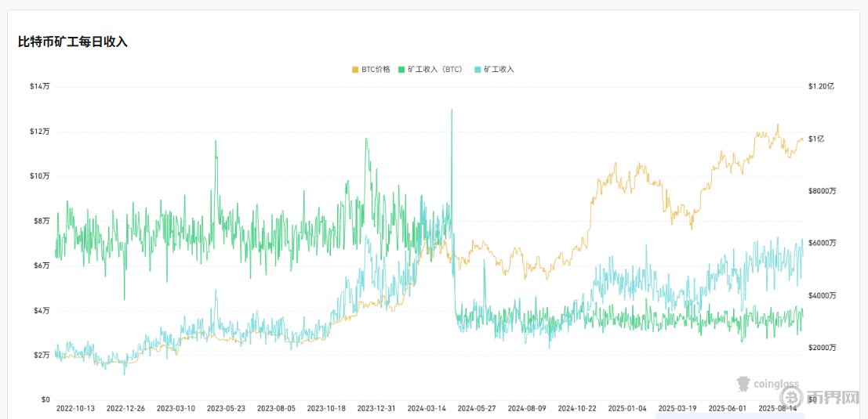Select the 2024-10-22 x-axis date
868x419 pixels.
(x=577, y=408)
